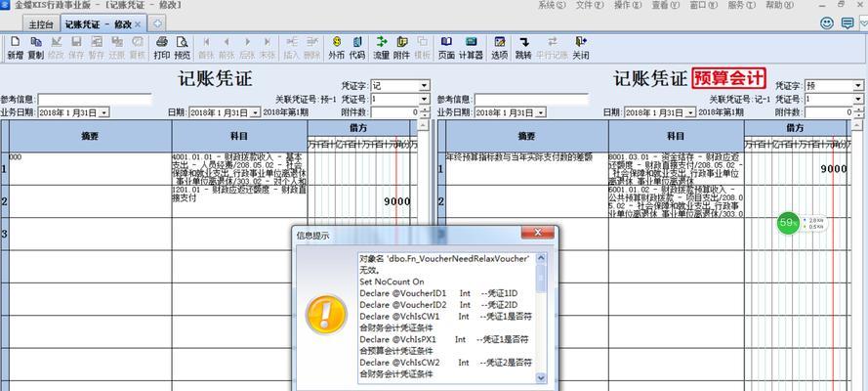This screenshot has height=391, width=868.
Task: Click budget voucher 参考信息 input field
Action: pyautogui.click(x=531, y=99)
